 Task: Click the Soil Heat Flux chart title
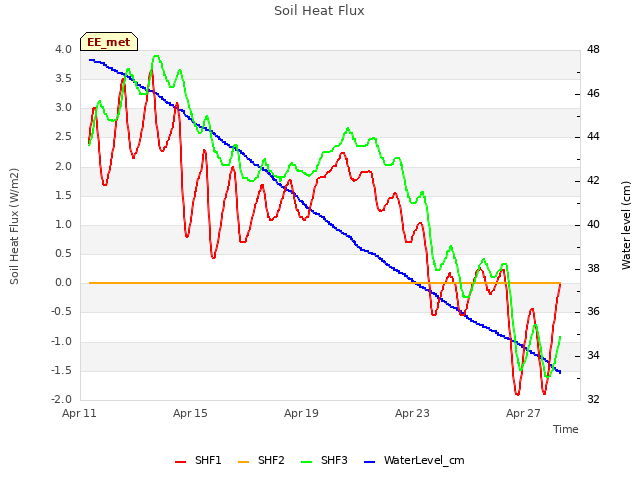[319, 11]
